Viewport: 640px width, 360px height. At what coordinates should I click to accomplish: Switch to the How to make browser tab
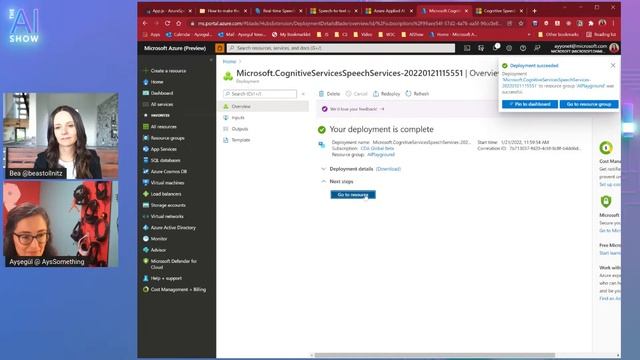(224, 11)
